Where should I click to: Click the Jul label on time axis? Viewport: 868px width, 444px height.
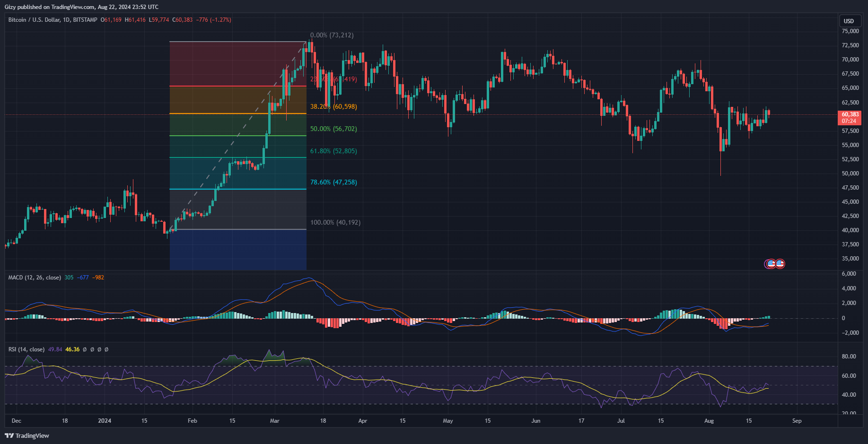(621, 421)
